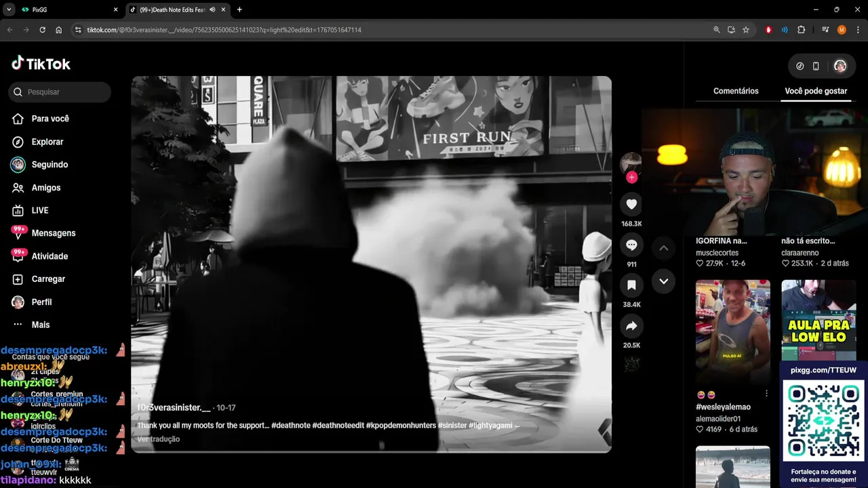Go to previous video up chevron
The width and height of the screenshot is (868, 488).
[663, 248]
